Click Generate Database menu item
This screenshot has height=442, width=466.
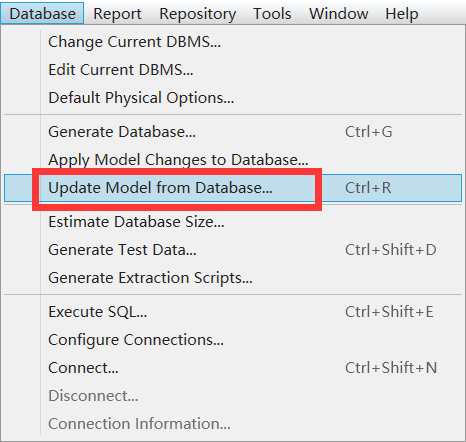[233, 132]
